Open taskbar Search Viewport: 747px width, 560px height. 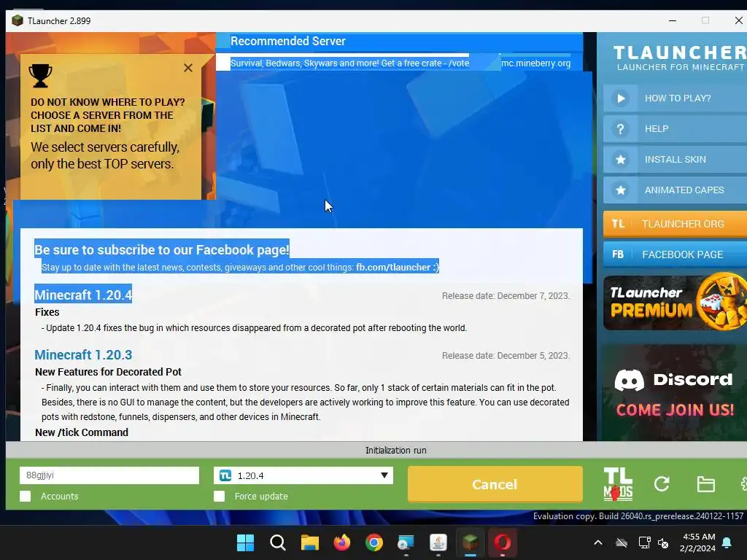pyautogui.click(x=278, y=542)
